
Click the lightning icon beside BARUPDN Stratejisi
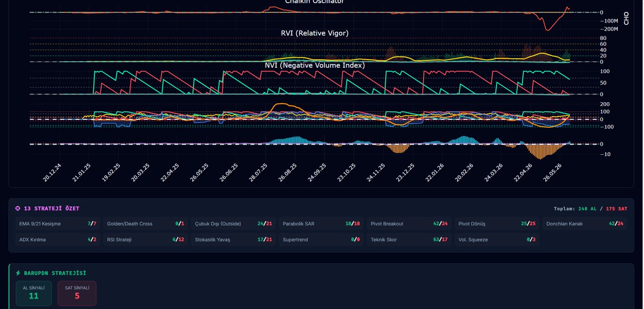(x=18, y=273)
